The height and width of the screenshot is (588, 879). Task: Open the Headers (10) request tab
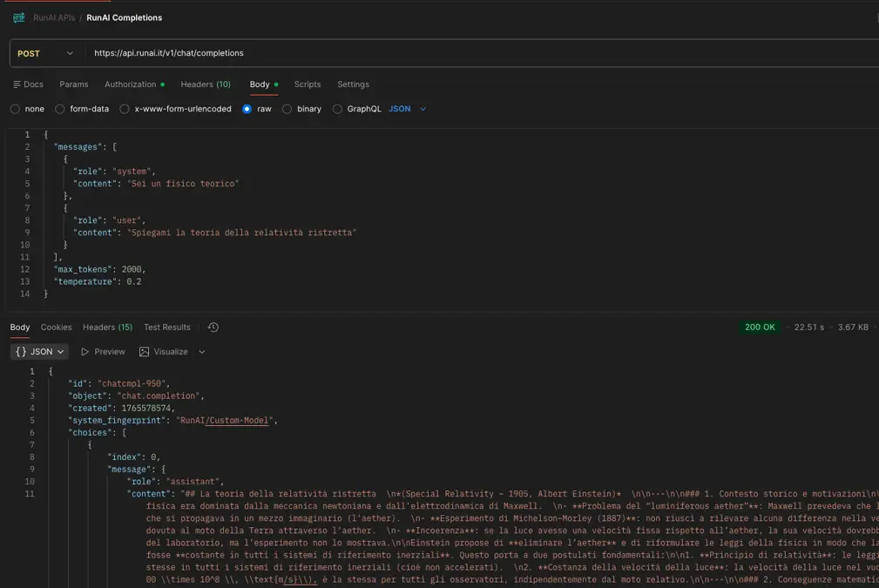[x=205, y=84]
